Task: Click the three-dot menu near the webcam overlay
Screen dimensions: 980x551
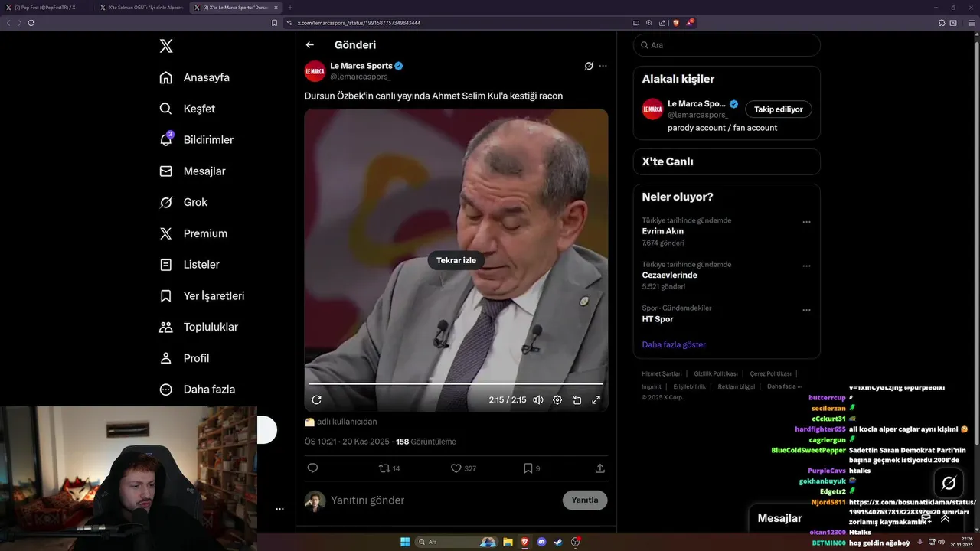Action: (x=279, y=509)
